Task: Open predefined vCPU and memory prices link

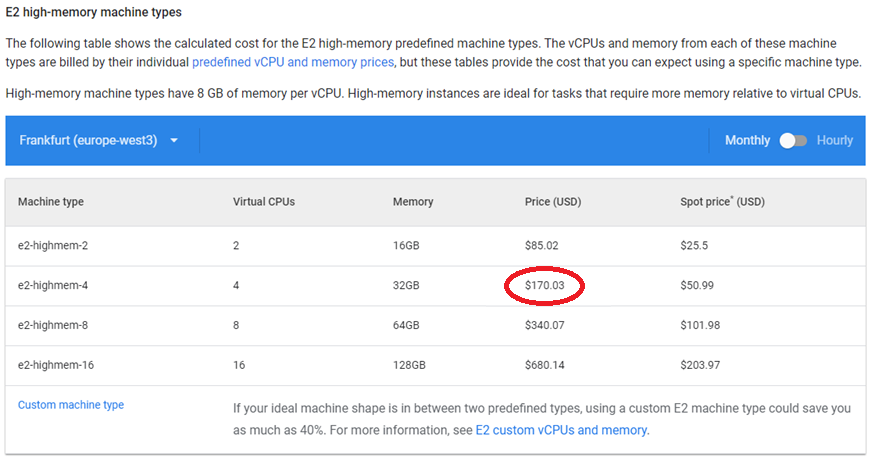Action: click(x=293, y=62)
